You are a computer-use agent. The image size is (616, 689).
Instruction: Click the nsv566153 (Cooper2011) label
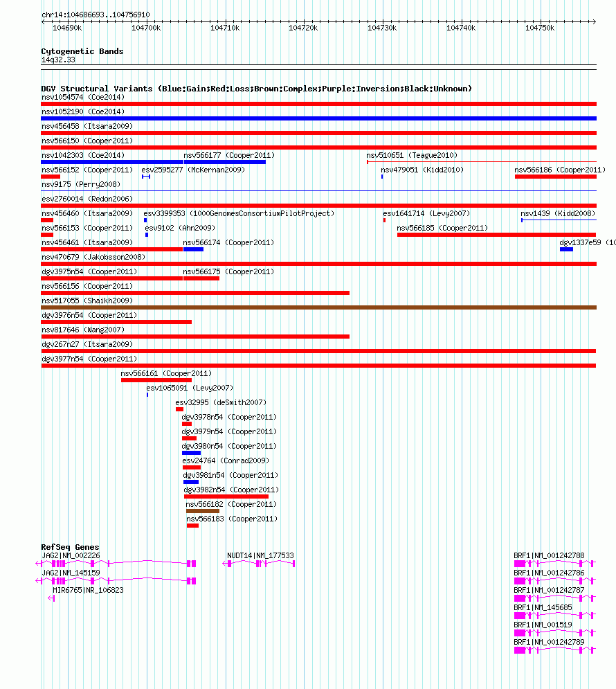click(x=87, y=228)
